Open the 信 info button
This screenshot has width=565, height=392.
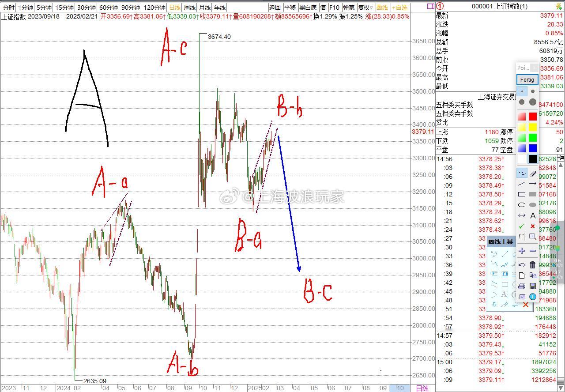pos(323,8)
